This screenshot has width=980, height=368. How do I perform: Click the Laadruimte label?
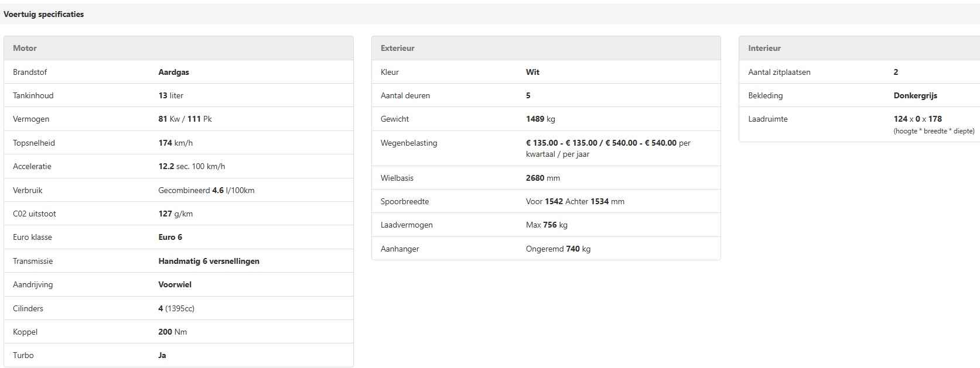coord(768,119)
